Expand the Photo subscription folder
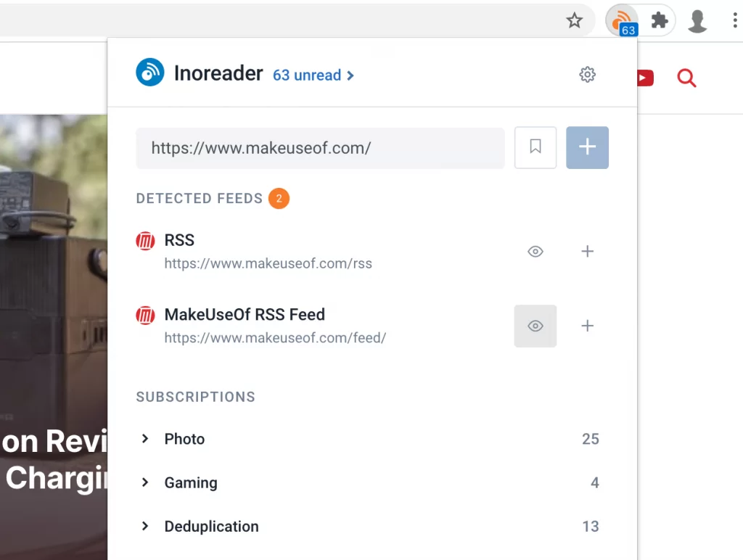 point(145,439)
